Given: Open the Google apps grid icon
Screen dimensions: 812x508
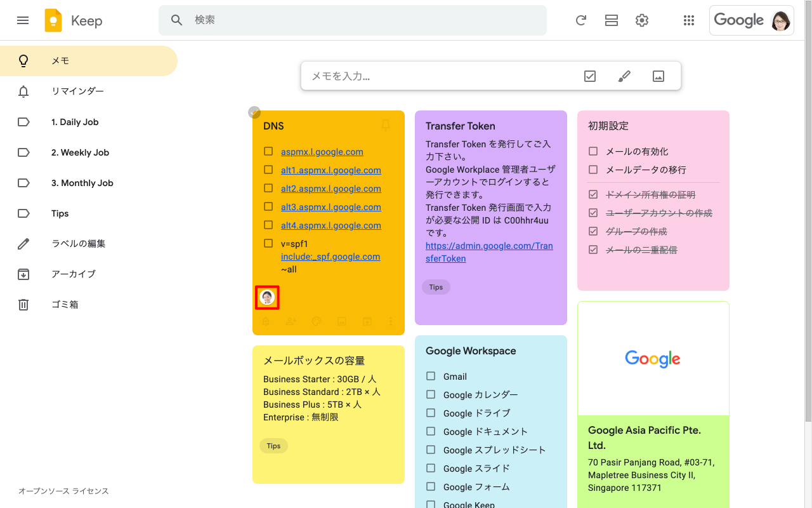Looking at the screenshot, I should [x=689, y=20].
